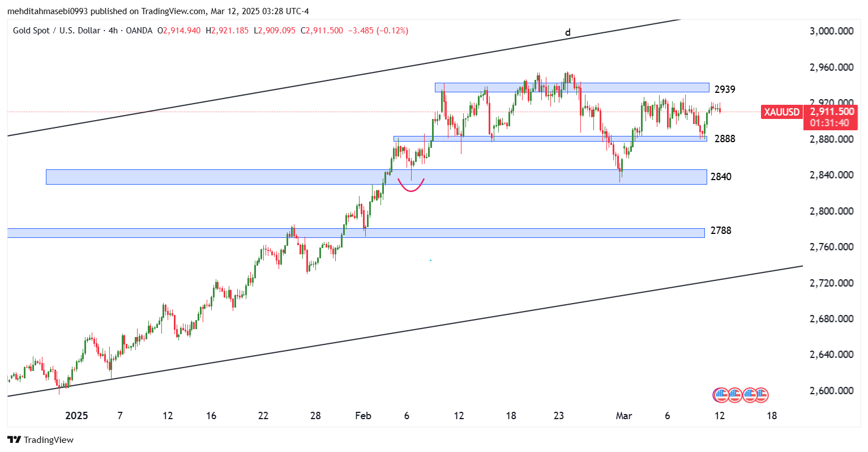Click the −3.485 (−0.12%) change value
The height and width of the screenshot is (452, 868).
tap(378, 31)
